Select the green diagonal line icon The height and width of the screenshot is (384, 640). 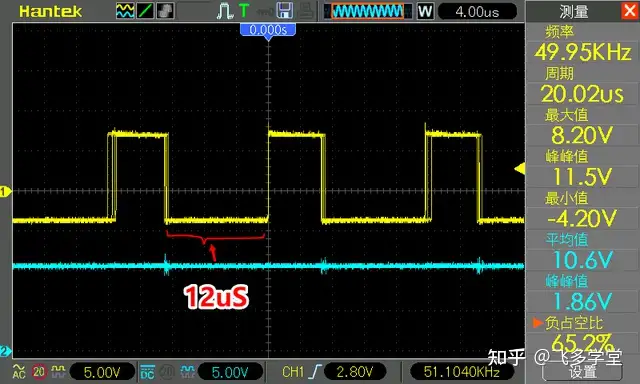[x=145, y=11]
